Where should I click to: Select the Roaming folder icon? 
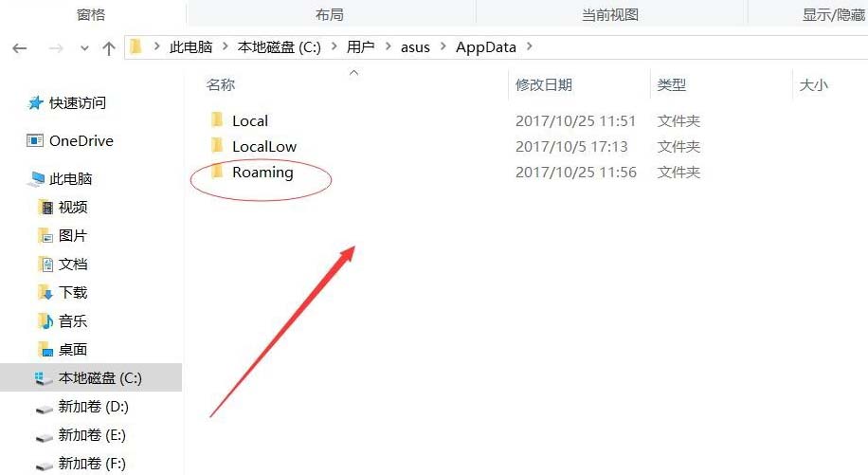point(217,172)
